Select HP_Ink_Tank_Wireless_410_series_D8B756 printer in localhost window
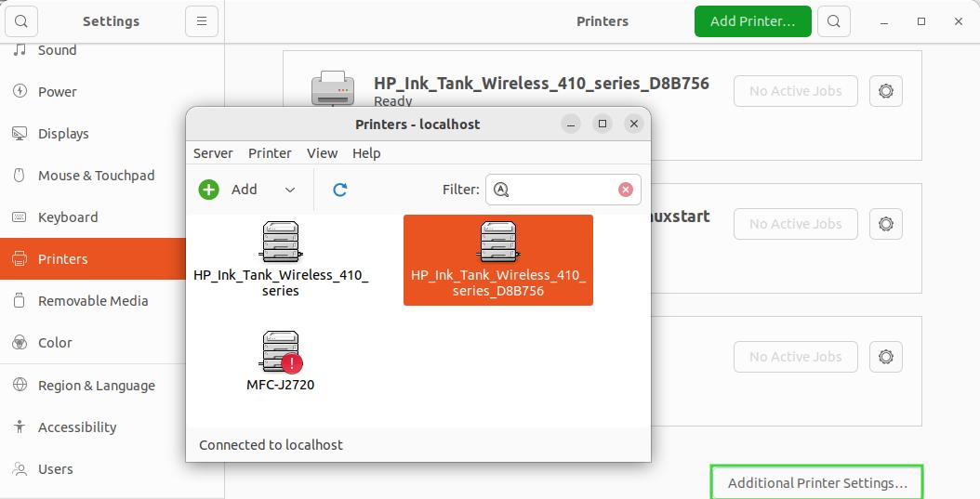The width and height of the screenshot is (980, 499). pos(498,260)
